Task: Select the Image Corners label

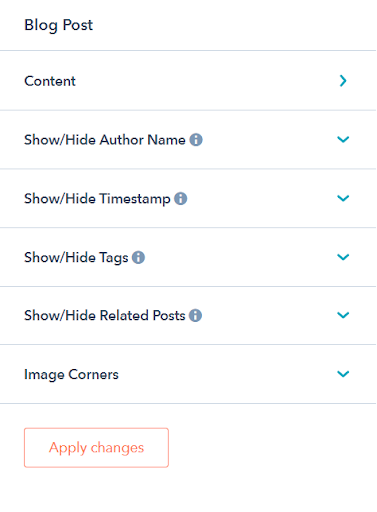Action: (x=71, y=375)
